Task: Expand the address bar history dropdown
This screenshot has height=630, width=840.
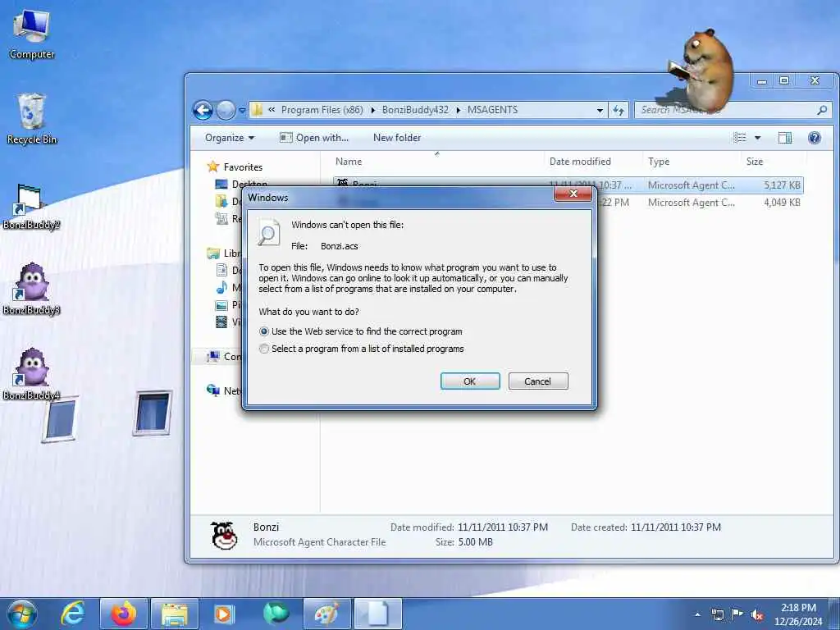Action: pos(600,111)
